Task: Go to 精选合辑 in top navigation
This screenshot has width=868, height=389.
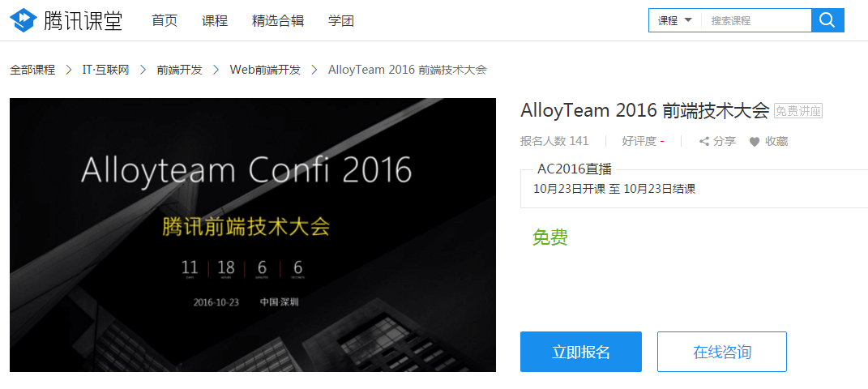Action: click(x=278, y=21)
